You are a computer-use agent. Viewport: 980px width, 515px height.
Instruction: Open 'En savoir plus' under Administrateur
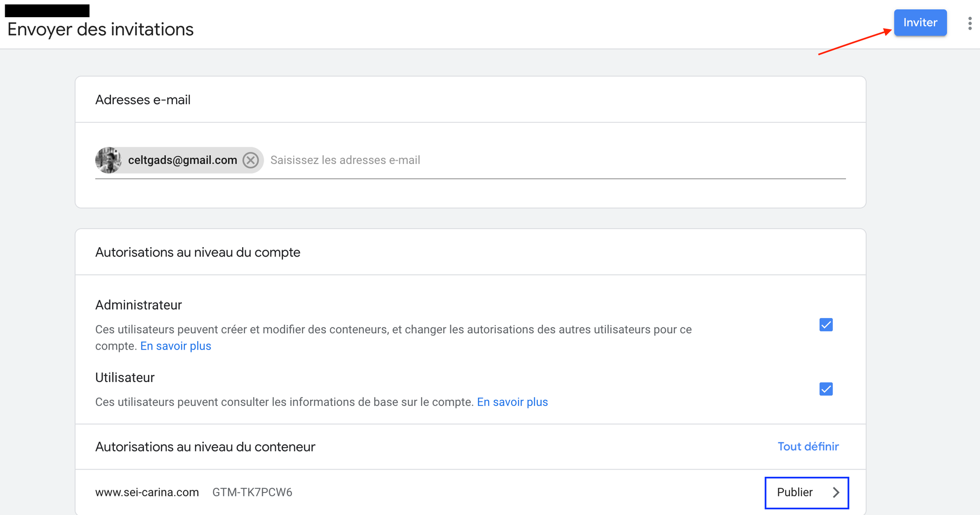point(176,346)
